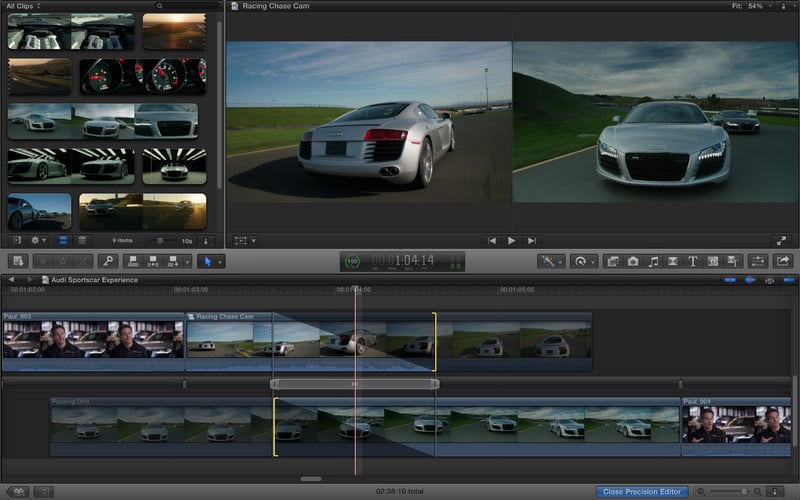This screenshot has height=500, width=800.
Task: Open the enhancements magic wand menu
Action: [549, 261]
